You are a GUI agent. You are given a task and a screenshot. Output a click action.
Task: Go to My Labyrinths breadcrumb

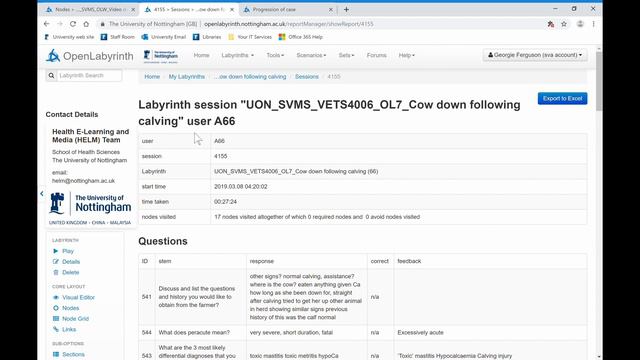click(187, 77)
